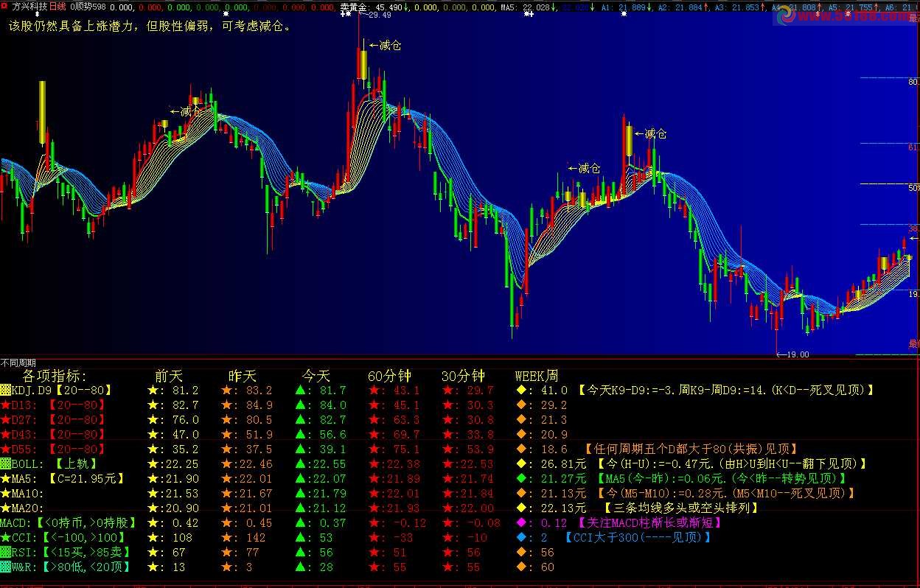This screenshot has width=920, height=588.
Task: Click the 60分钟 KDJ value 43.1
Action: point(406,391)
